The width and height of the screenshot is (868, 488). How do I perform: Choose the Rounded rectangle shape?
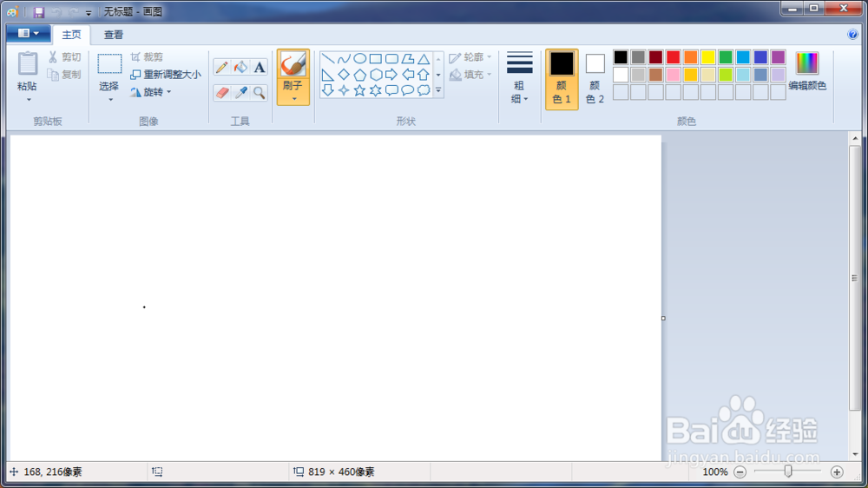(392, 58)
